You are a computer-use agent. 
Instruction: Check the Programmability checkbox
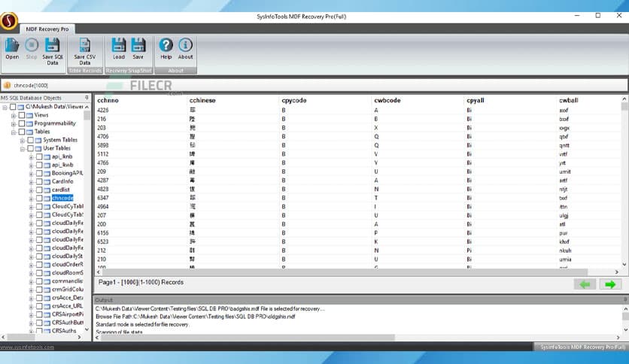[x=22, y=123]
